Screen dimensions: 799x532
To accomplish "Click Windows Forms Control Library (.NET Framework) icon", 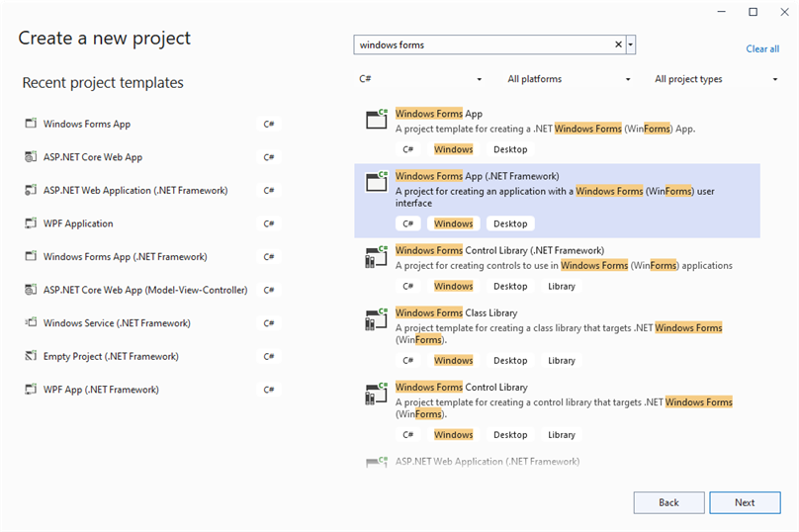I will tap(377, 257).
